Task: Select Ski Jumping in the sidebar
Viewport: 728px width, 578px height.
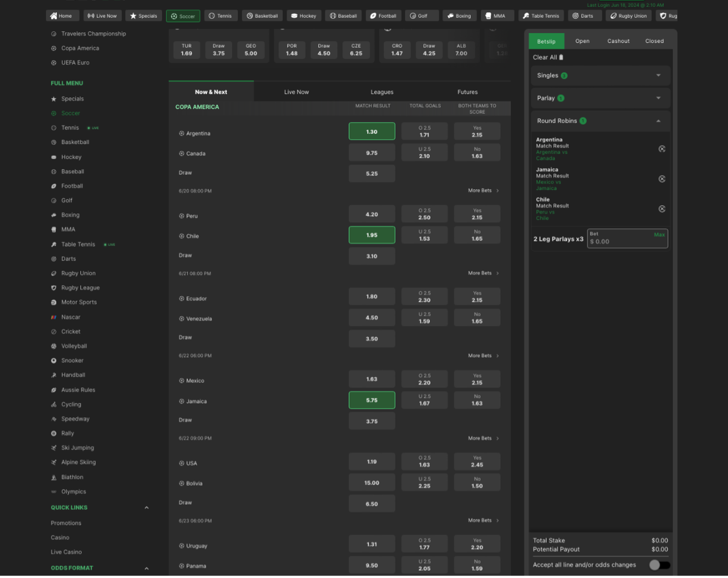Action: pos(77,448)
